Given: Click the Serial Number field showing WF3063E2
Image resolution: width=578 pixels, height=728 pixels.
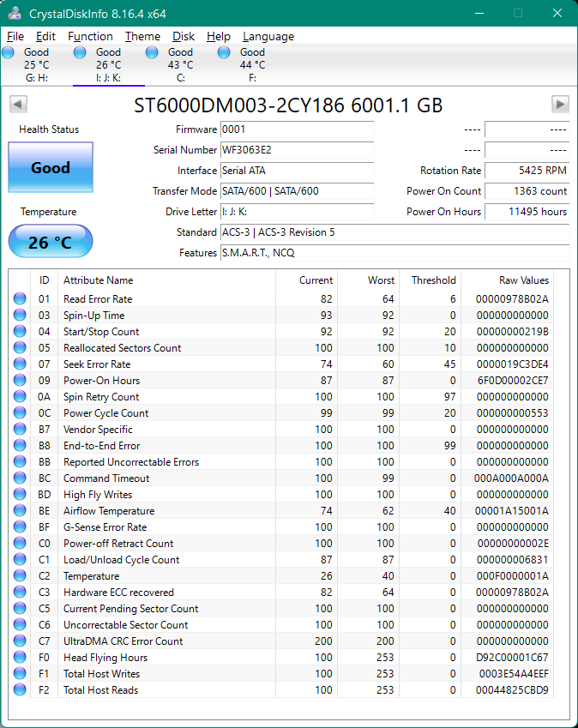Looking at the screenshot, I should coord(297,150).
